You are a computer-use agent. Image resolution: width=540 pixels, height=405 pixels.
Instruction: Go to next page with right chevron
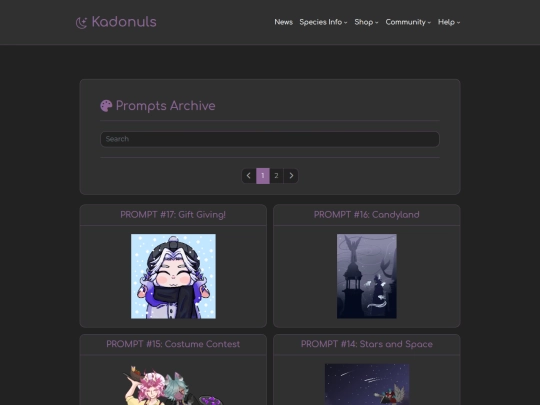coord(291,176)
